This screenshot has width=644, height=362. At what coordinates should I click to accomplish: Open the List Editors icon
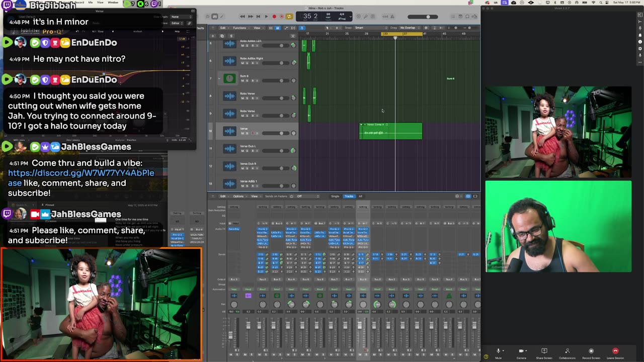point(453,17)
